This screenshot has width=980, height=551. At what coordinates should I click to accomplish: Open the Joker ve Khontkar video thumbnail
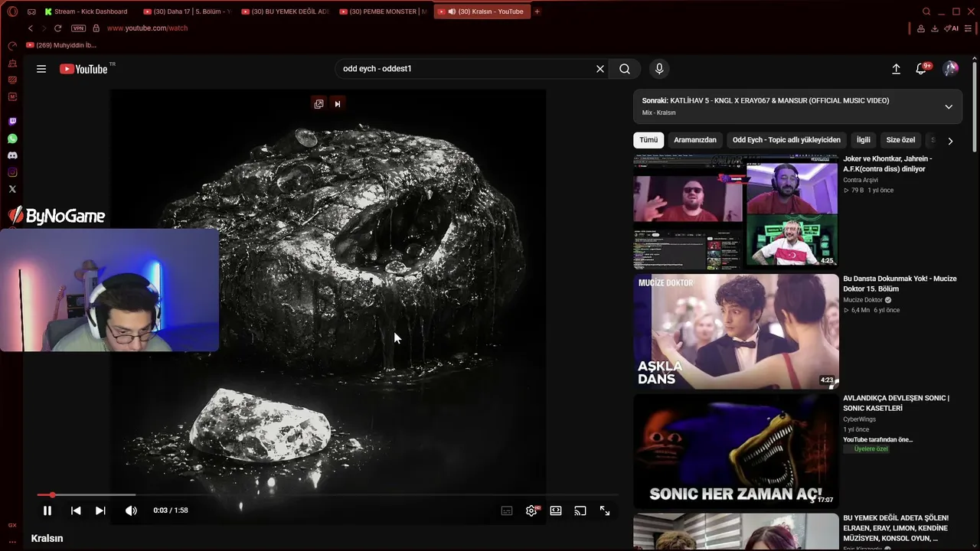point(736,211)
